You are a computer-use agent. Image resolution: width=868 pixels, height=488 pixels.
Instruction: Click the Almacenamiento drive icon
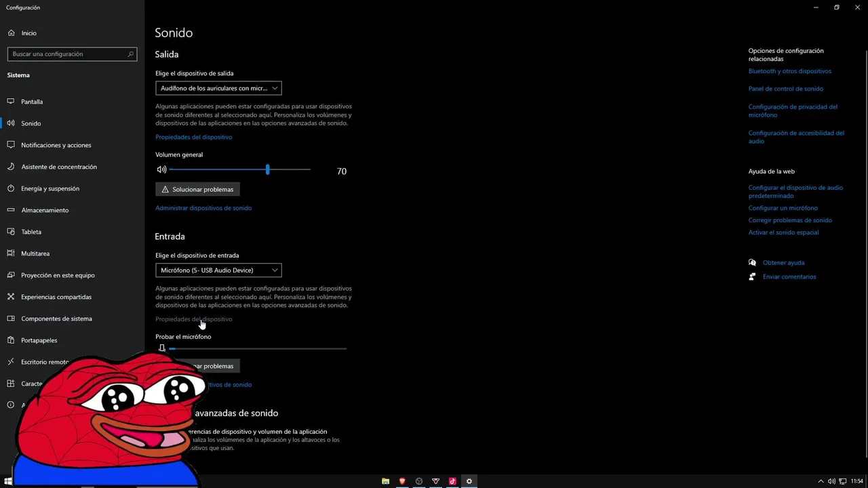(11, 210)
